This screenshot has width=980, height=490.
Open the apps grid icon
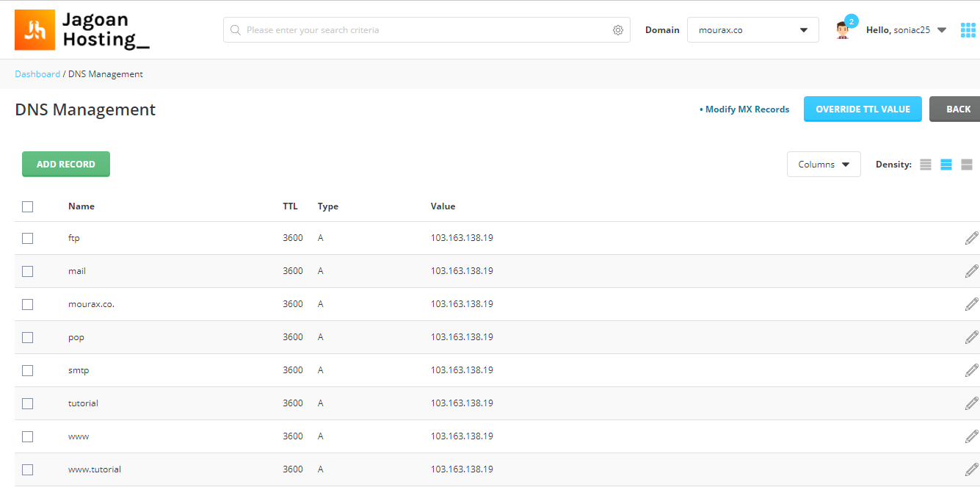pyautogui.click(x=968, y=30)
